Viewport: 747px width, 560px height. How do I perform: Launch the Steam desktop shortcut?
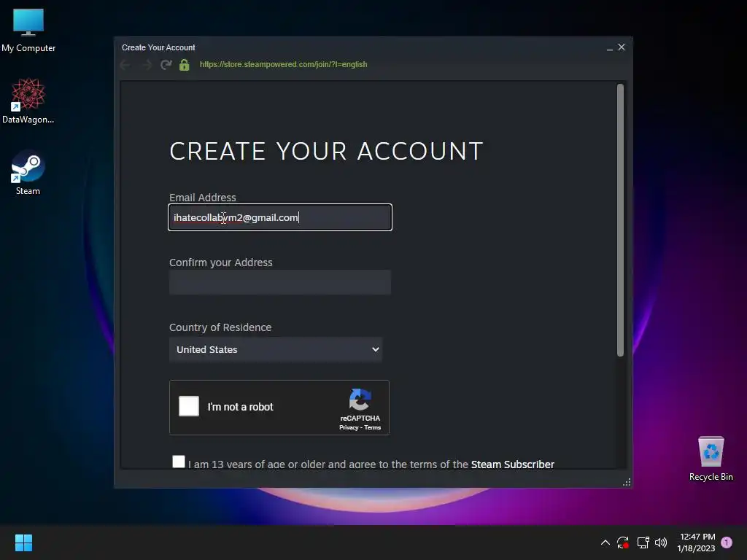point(28,172)
